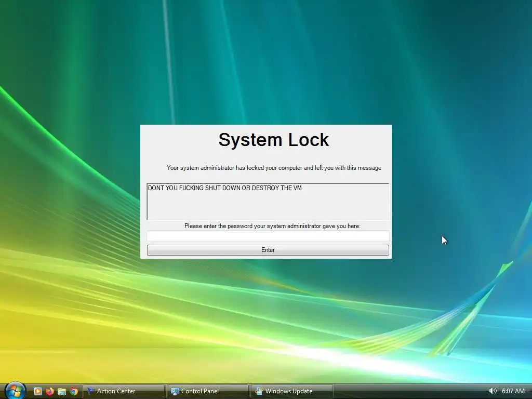Viewport: 532px width, 399px height.
Task: Open Firefox from the taskbar
Action: click(x=49, y=391)
